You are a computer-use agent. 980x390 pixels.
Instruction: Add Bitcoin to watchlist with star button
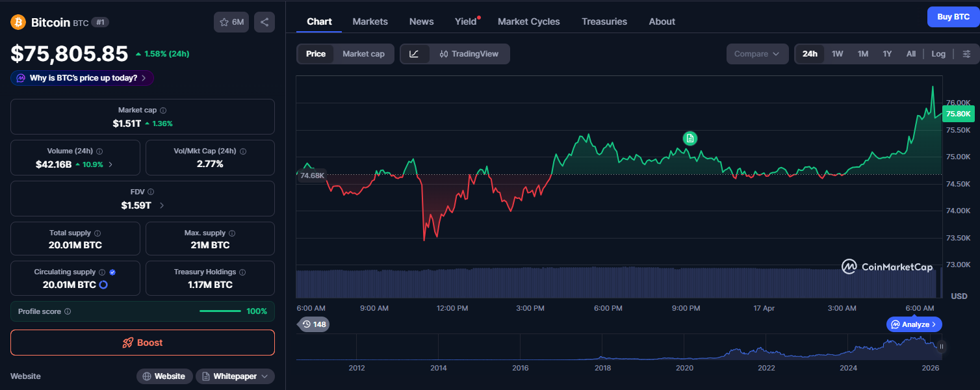click(231, 22)
